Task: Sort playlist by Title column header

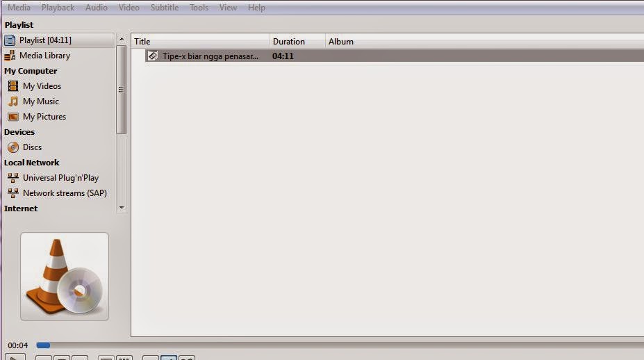Action: (201, 42)
